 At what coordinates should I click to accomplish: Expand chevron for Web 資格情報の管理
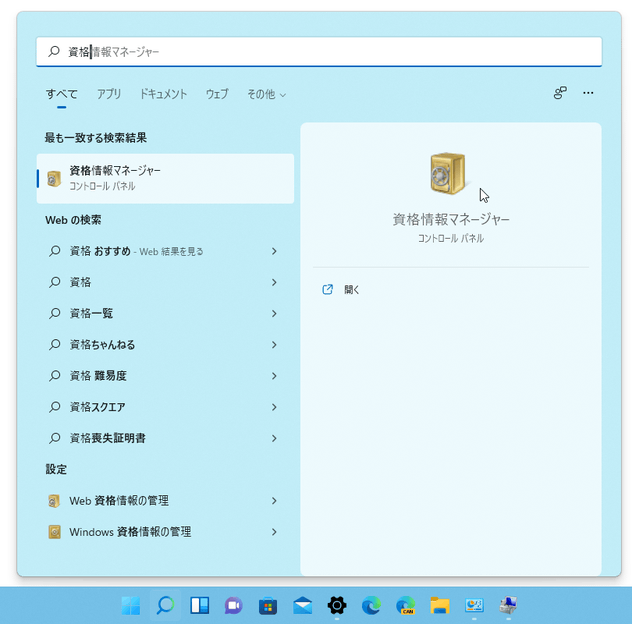tap(274, 501)
